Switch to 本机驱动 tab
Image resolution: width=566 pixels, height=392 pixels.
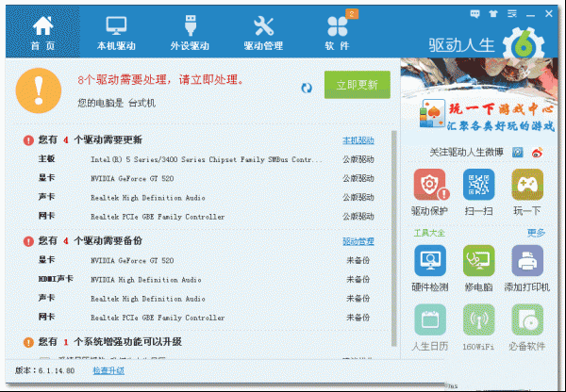click(x=116, y=32)
